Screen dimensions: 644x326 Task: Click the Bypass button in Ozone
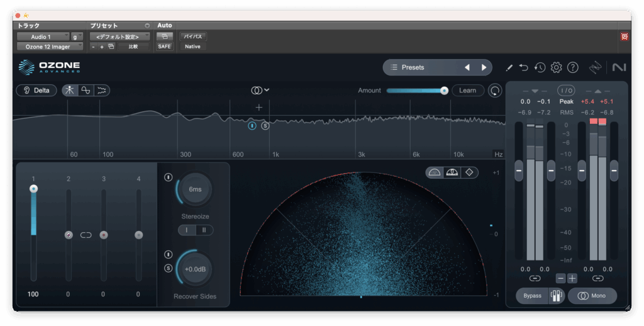pos(532,296)
